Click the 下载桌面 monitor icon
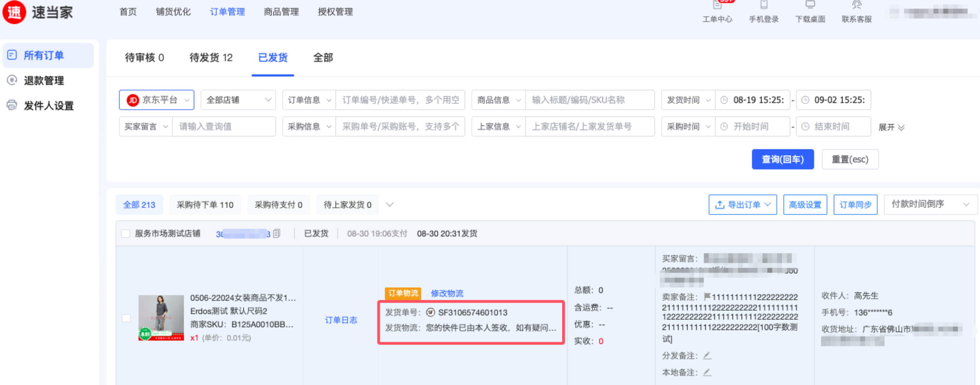Image resolution: width=980 pixels, height=385 pixels. (x=810, y=5)
